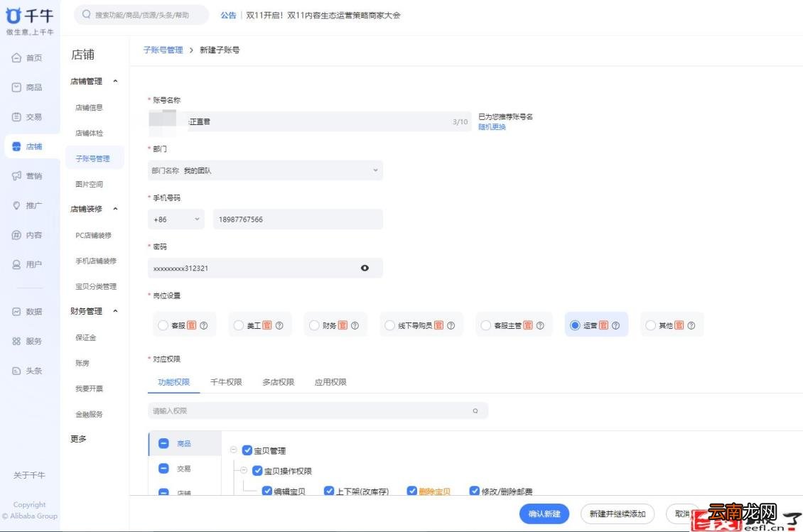Image resolution: width=803 pixels, height=532 pixels.
Task: Switch to the 应用权限 tab
Action: pyautogui.click(x=330, y=382)
